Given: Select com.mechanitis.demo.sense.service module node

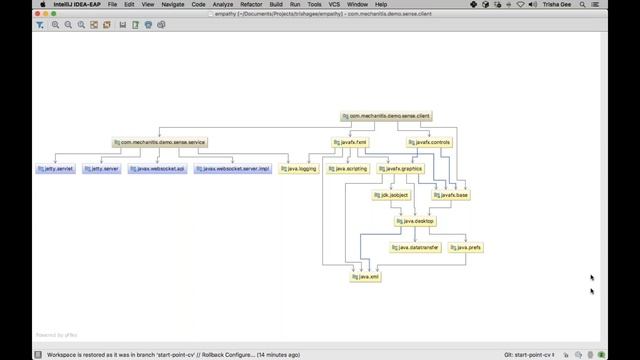Looking at the screenshot, I should (160, 142).
